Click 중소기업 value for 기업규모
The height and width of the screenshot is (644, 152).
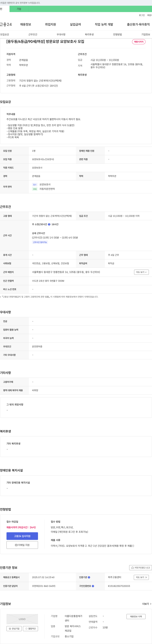(x=69, y=636)
